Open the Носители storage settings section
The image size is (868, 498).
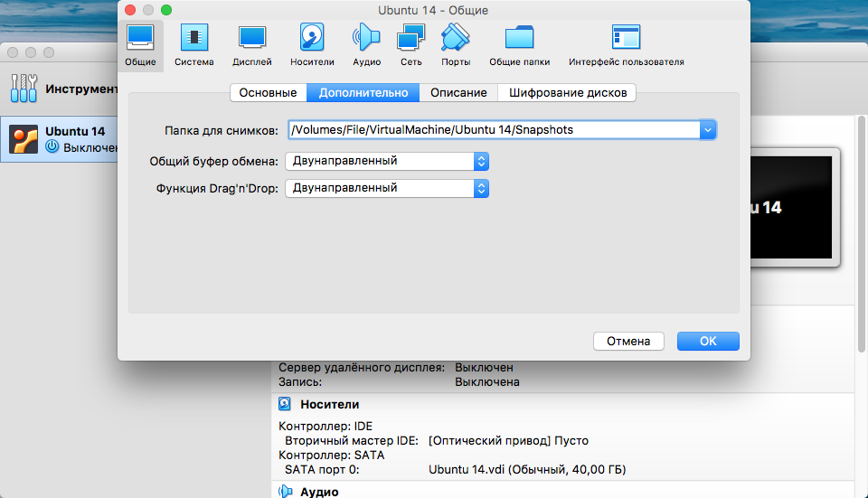(312, 46)
